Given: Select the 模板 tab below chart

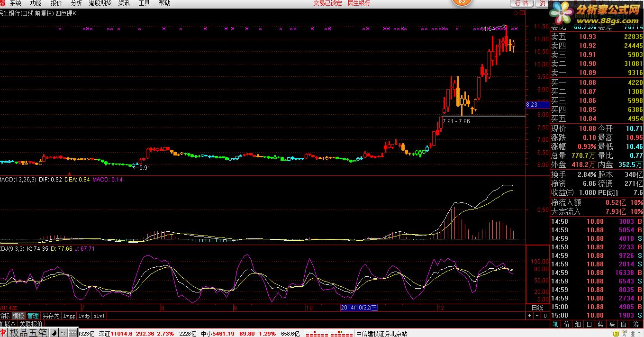Looking at the screenshot, I should click(18, 316).
